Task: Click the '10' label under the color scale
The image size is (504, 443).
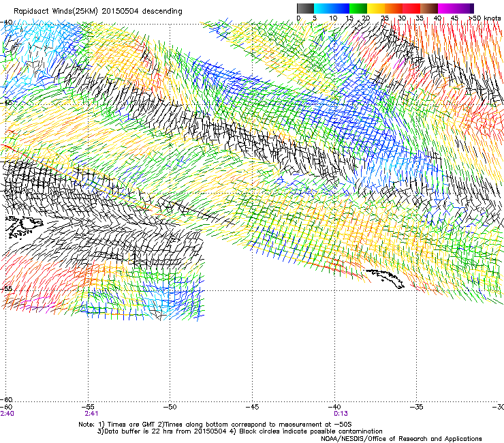Action: click(333, 18)
